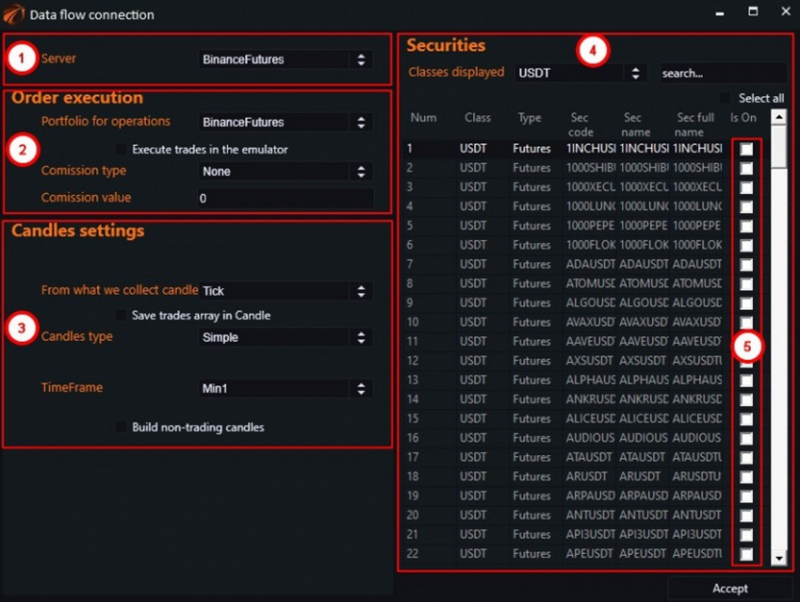The height and width of the screenshot is (602, 800).
Task: Sort by the Is On column header
Action: (743, 118)
